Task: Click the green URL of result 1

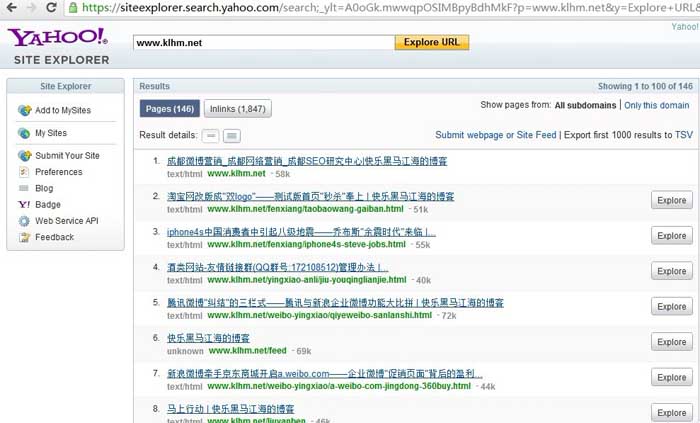Action: coord(236,174)
